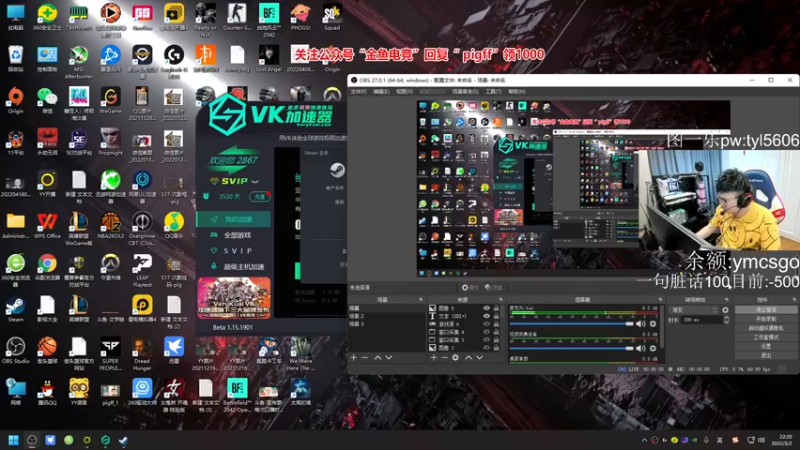800x450 pixels.
Task: Open the QQ音乐 desktop icon
Action: (173, 226)
